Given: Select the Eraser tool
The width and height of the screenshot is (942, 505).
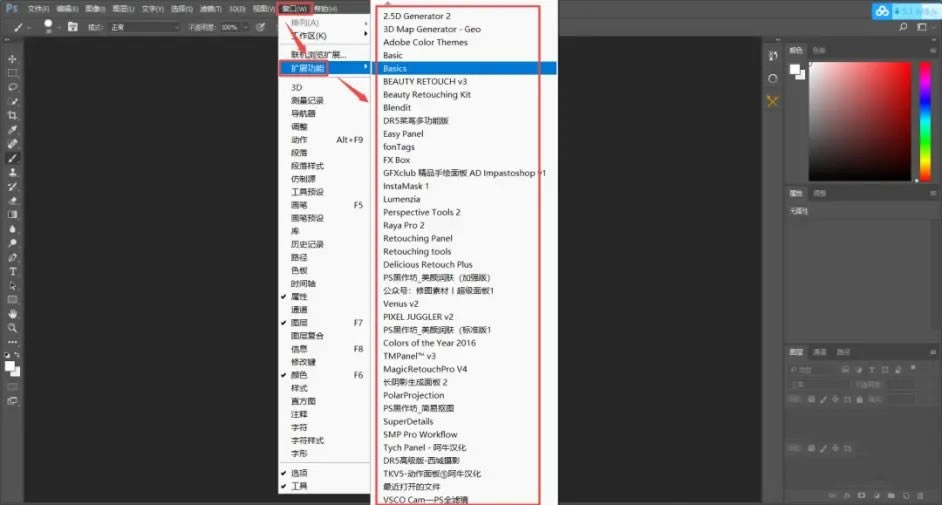Looking at the screenshot, I should (12, 201).
